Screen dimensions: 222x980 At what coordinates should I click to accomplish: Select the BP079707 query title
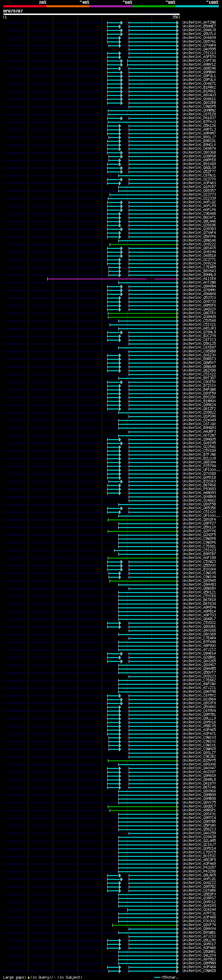[x=13, y=11]
